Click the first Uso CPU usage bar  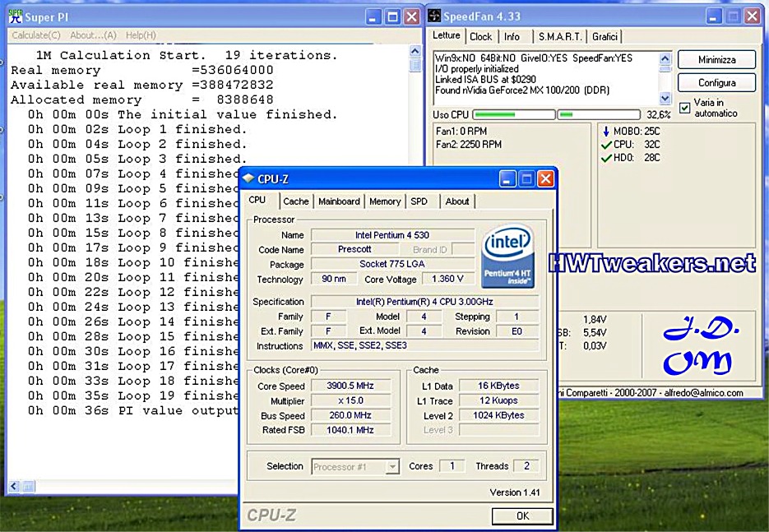pos(513,115)
